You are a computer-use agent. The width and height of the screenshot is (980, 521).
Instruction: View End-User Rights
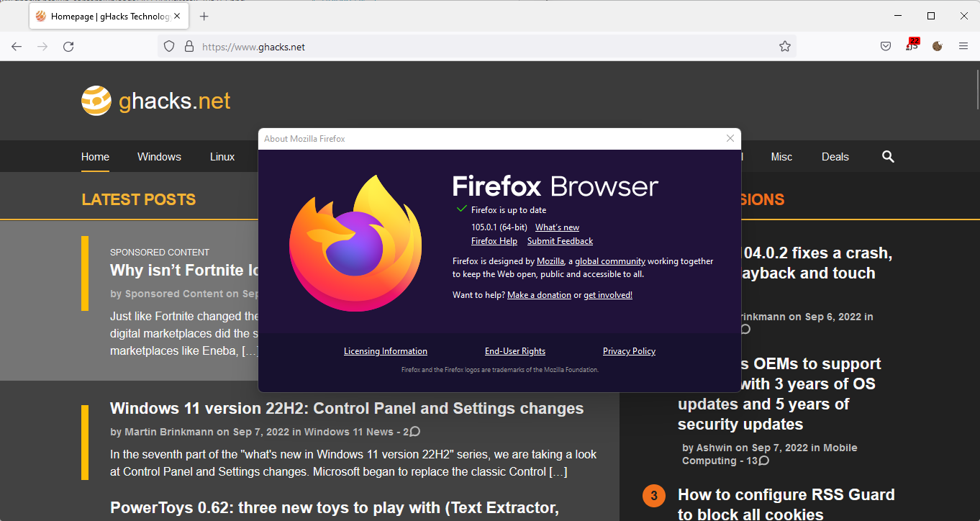(515, 351)
